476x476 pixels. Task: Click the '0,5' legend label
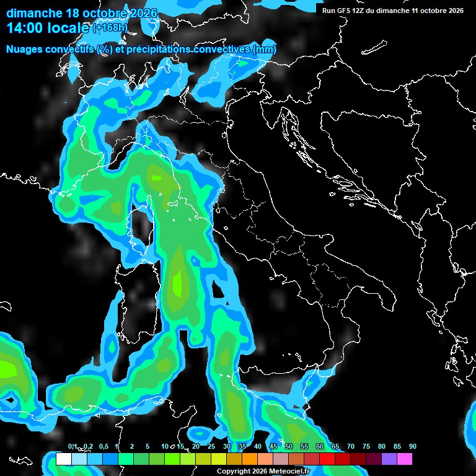point(104,446)
